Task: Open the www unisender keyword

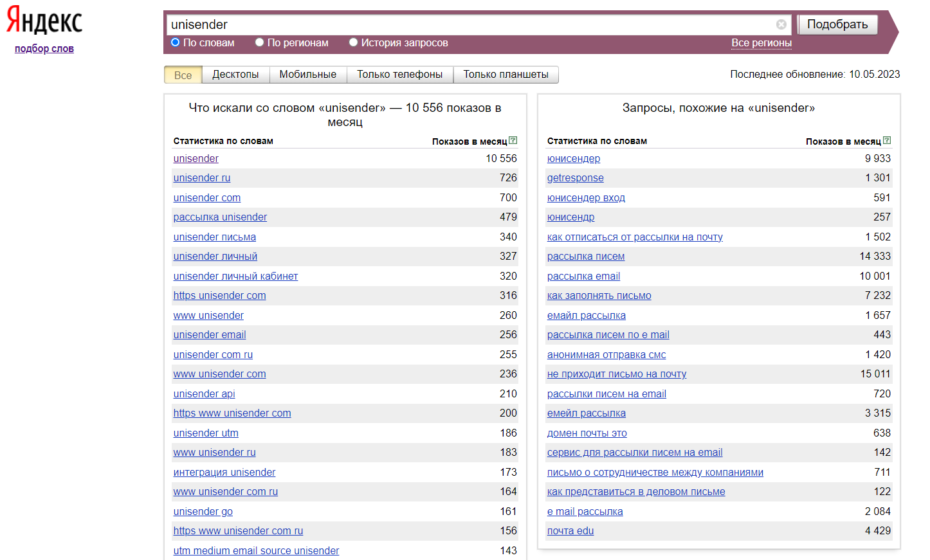Action: [209, 316]
